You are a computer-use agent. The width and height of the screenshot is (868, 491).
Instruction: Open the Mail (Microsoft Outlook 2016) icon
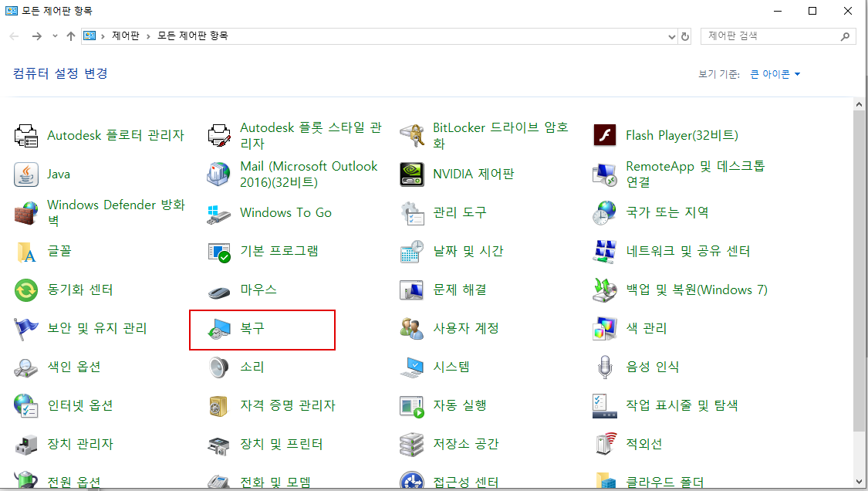click(x=219, y=174)
